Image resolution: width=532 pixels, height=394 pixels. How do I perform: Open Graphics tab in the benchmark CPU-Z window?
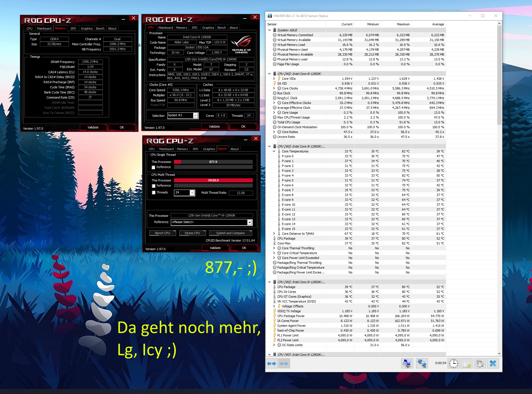pos(209,149)
